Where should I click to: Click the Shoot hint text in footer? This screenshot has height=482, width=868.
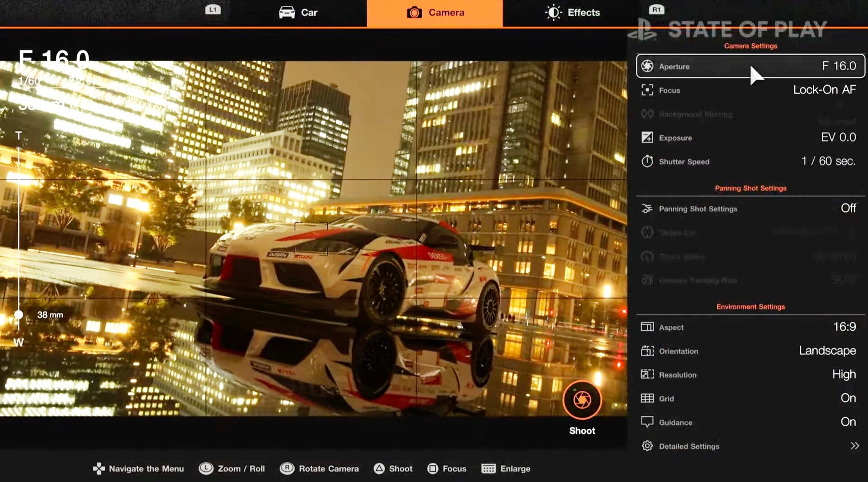coord(401,469)
